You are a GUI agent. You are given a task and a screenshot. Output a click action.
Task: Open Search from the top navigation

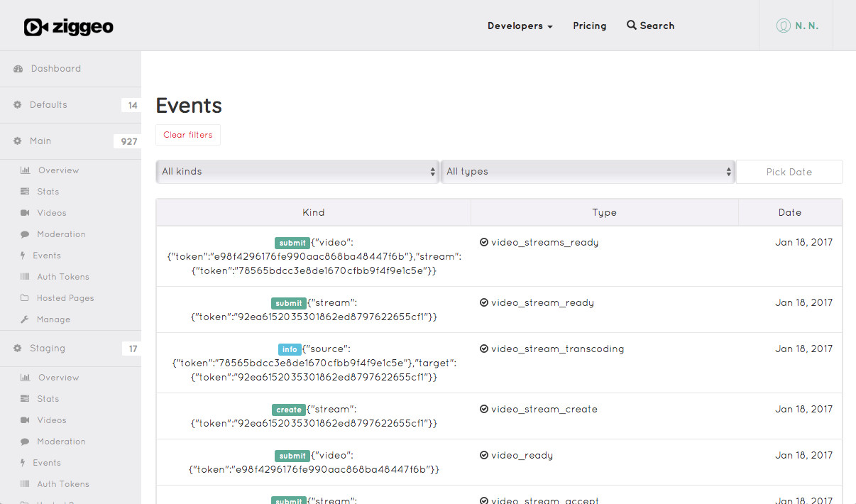[650, 26]
